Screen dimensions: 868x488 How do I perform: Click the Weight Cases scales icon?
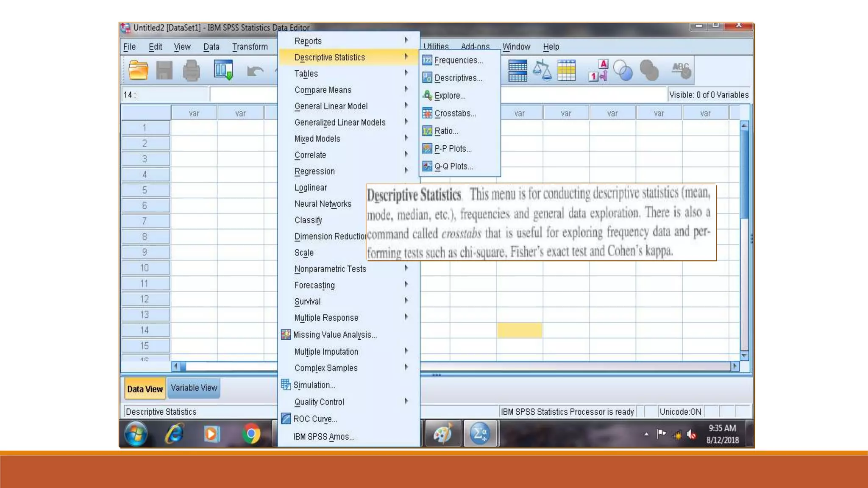(x=542, y=70)
